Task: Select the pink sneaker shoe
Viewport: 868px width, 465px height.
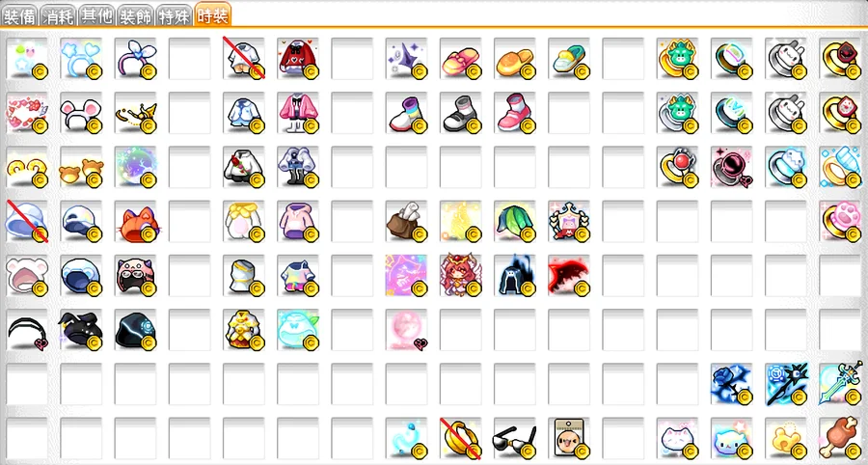Action: pyautogui.click(x=515, y=112)
